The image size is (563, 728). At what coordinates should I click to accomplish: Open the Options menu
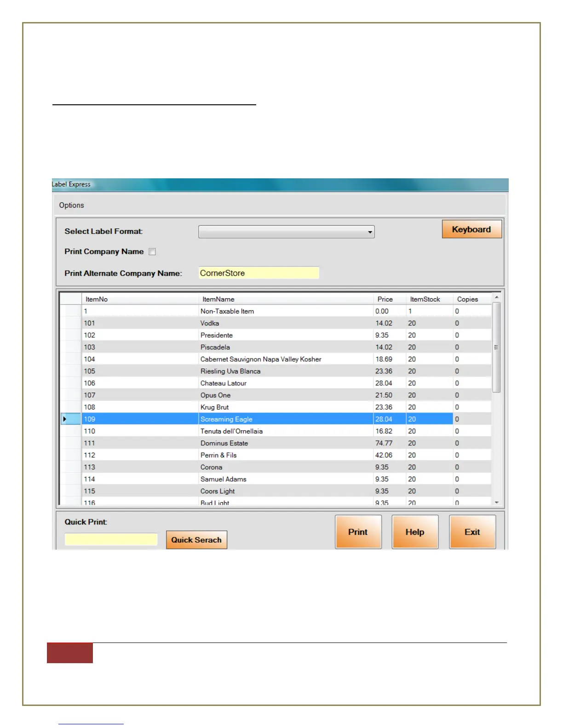coord(71,205)
